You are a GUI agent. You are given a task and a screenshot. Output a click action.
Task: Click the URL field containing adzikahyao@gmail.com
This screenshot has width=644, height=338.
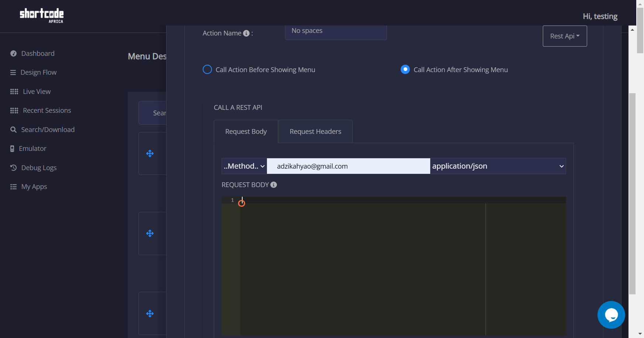[x=348, y=166]
